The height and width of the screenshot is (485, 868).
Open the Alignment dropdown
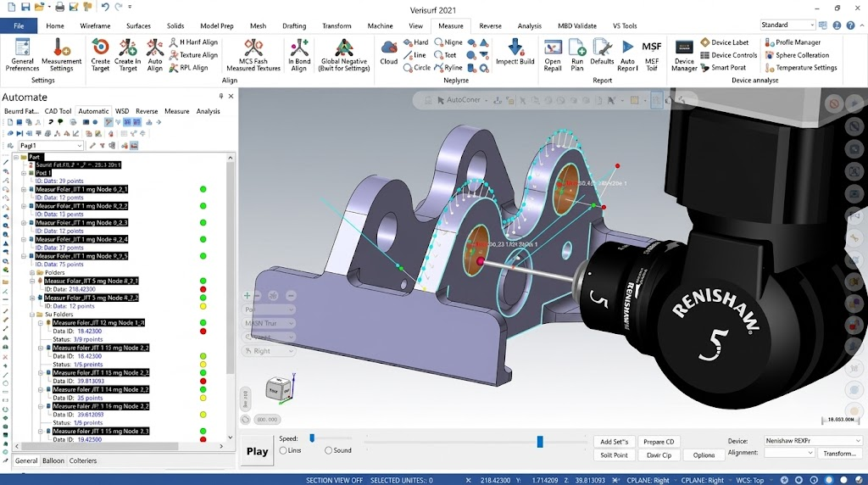(789, 453)
